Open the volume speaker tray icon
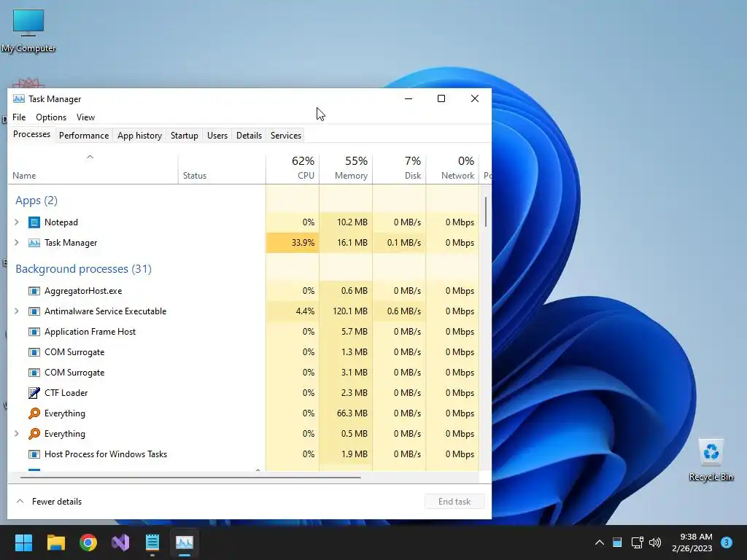The height and width of the screenshot is (560, 747). tap(655, 542)
